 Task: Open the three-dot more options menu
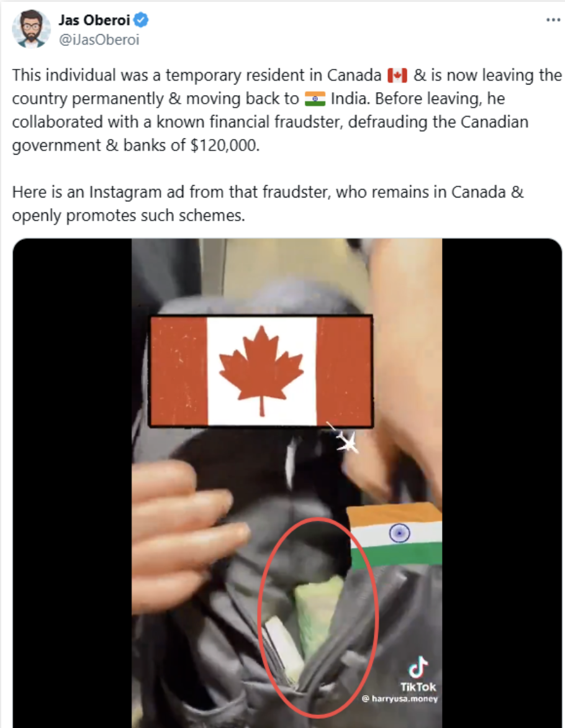(553, 20)
